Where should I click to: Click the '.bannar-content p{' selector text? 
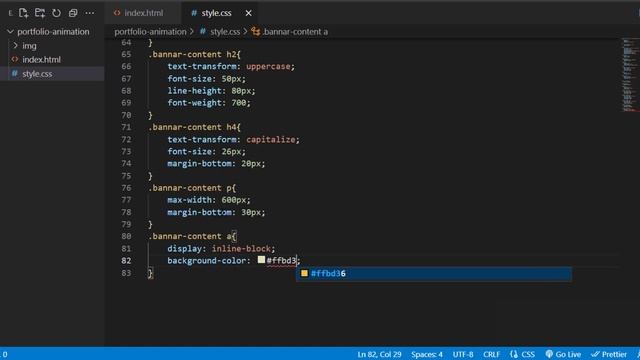[x=192, y=188]
